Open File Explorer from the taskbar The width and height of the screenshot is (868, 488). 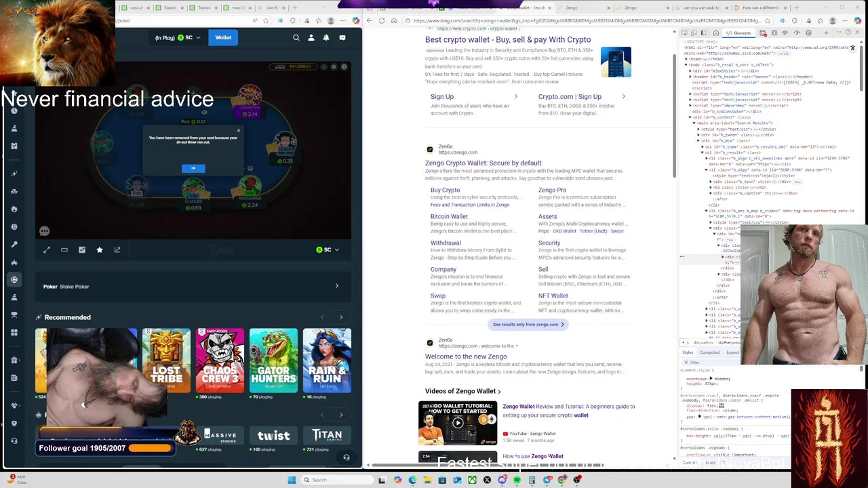point(427,480)
